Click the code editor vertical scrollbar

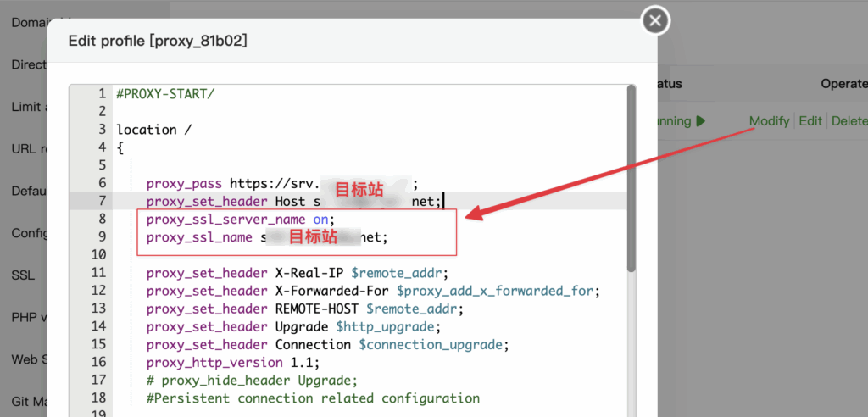click(x=631, y=179)
